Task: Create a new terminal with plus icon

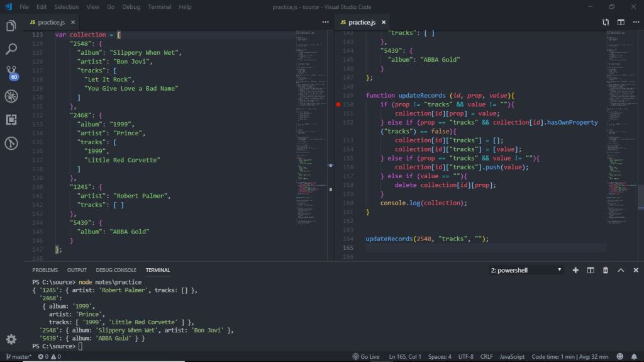Action: (575, 270)
